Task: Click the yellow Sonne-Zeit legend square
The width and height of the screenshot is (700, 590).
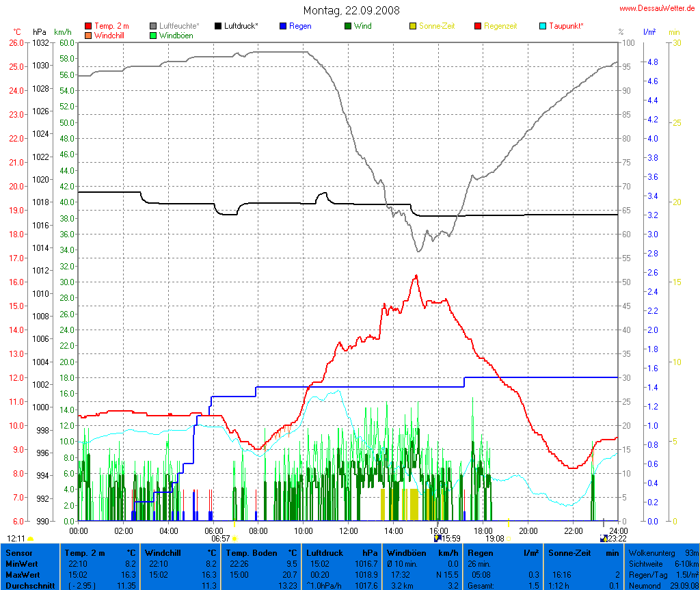Action: pos(413,26)
